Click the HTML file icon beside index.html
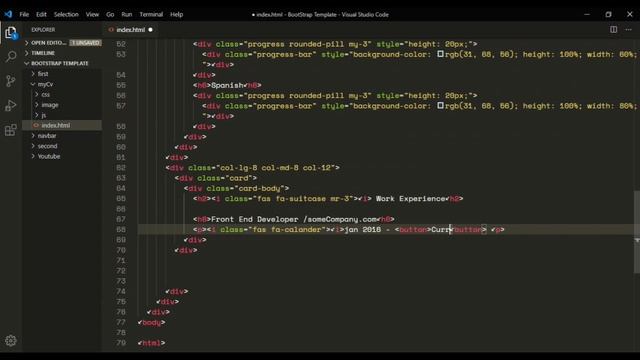This screenshot has height=360, width=640. click(111, 30)
